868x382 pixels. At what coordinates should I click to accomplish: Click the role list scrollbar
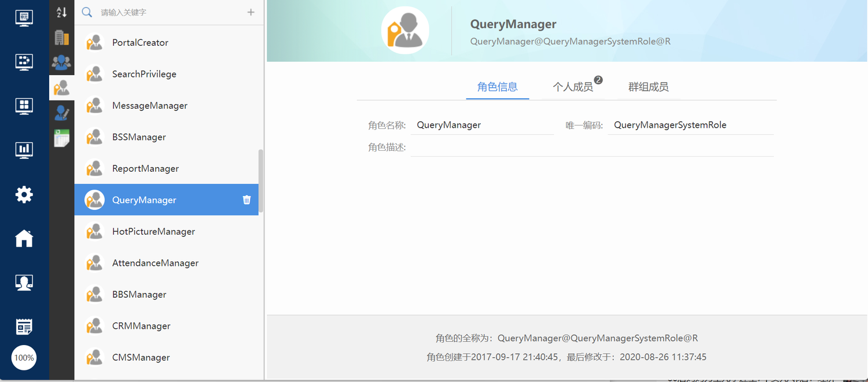(x=260, y=179)
